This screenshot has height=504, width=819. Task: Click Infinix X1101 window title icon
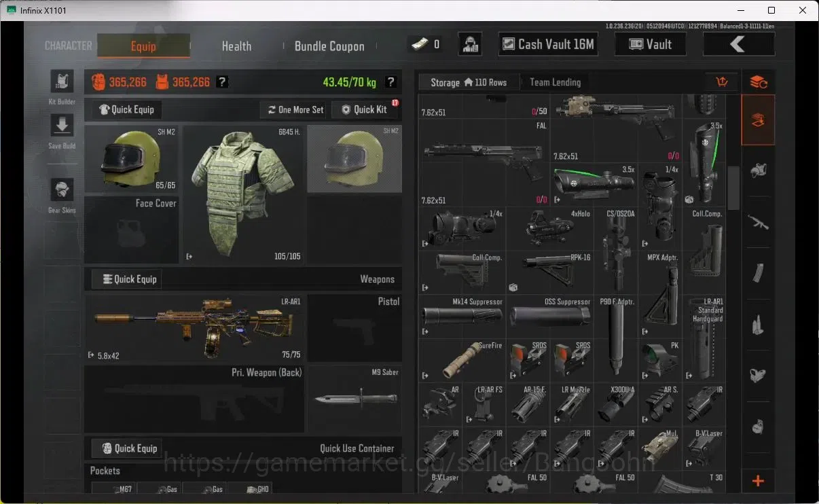point(11,10)
